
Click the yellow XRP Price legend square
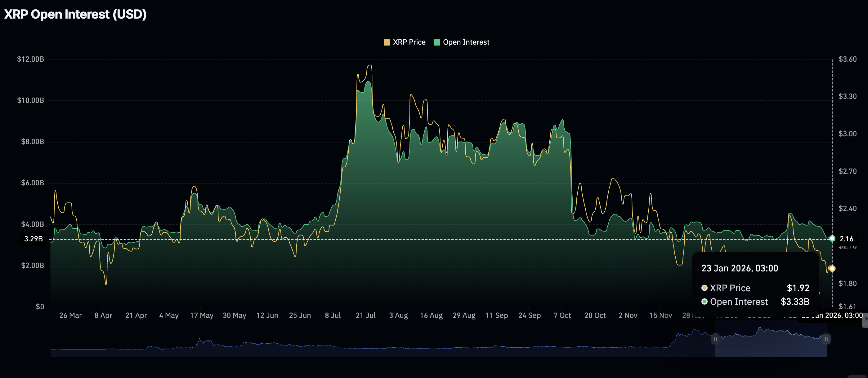387,42
